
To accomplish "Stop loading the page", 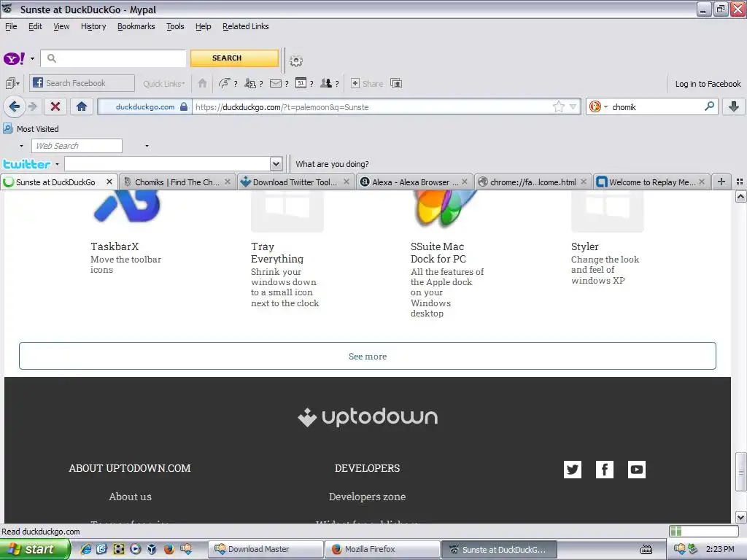I will 55,106.
